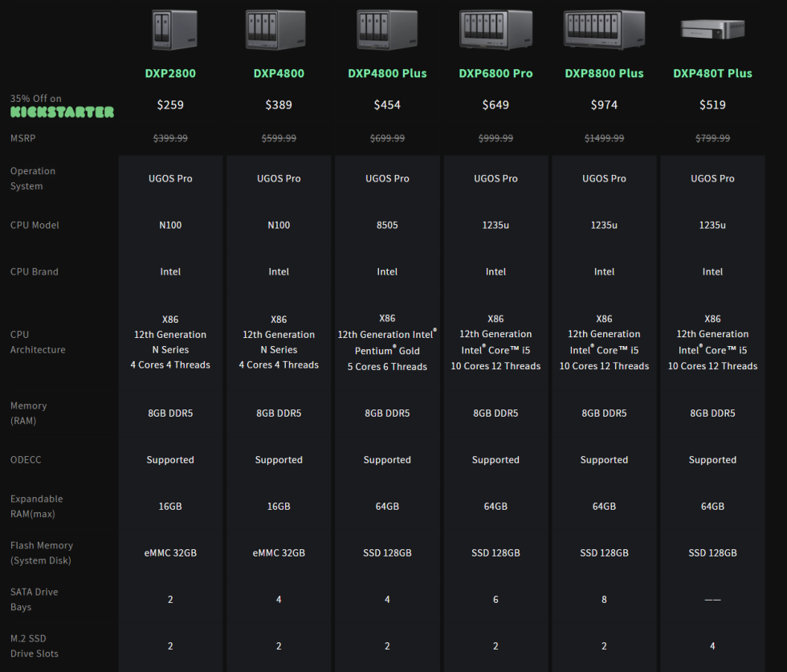Click 8GB DDR5 in the DXP8800 Plus column
The width and height of the screenshot is (787, 672).
point(604,413)
